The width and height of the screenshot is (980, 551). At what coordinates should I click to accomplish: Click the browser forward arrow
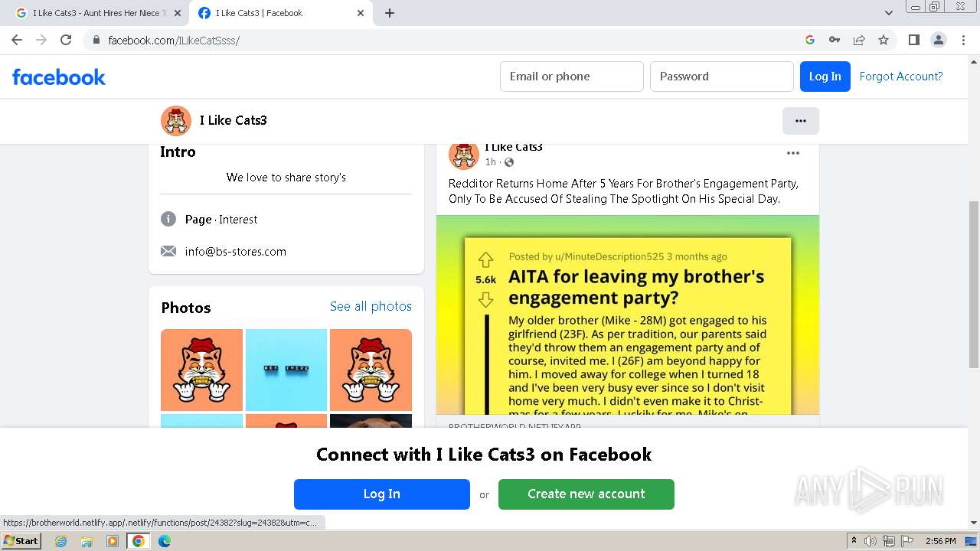point(41,40)
